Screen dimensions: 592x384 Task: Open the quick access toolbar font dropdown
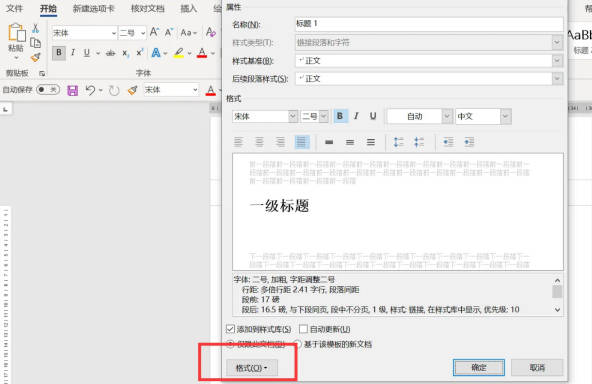[x=195, y=90]
